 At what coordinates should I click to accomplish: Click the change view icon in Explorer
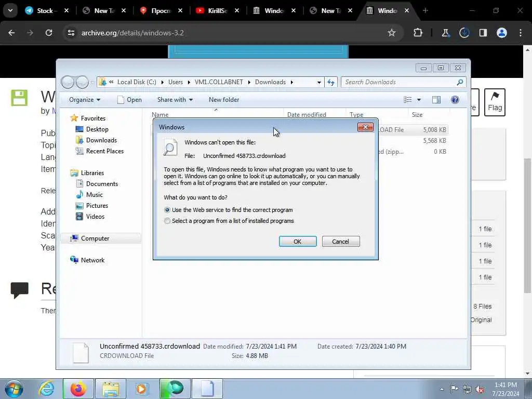pos(407,99)
